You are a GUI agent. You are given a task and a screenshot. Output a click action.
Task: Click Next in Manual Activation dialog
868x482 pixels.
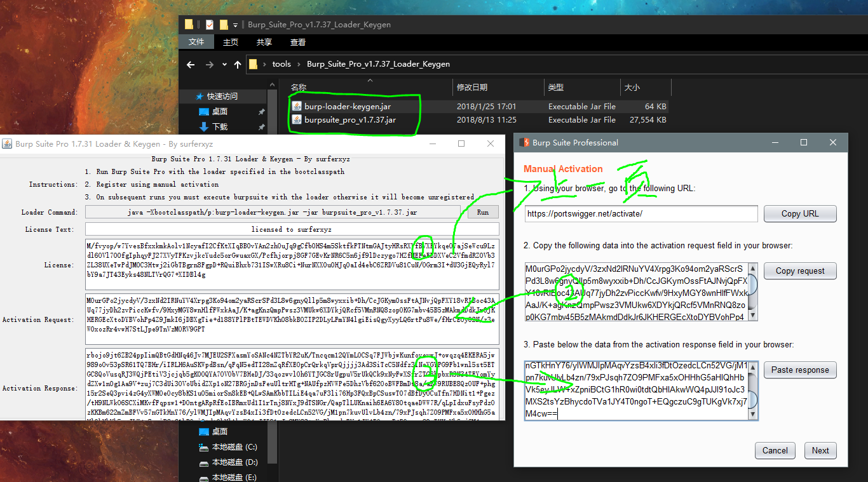820,450
